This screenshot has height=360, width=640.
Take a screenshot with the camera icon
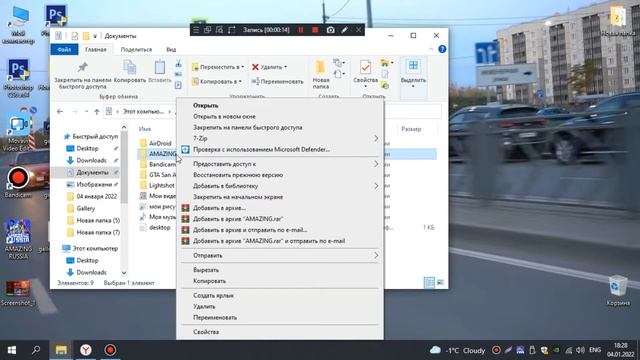click(330, 30)
